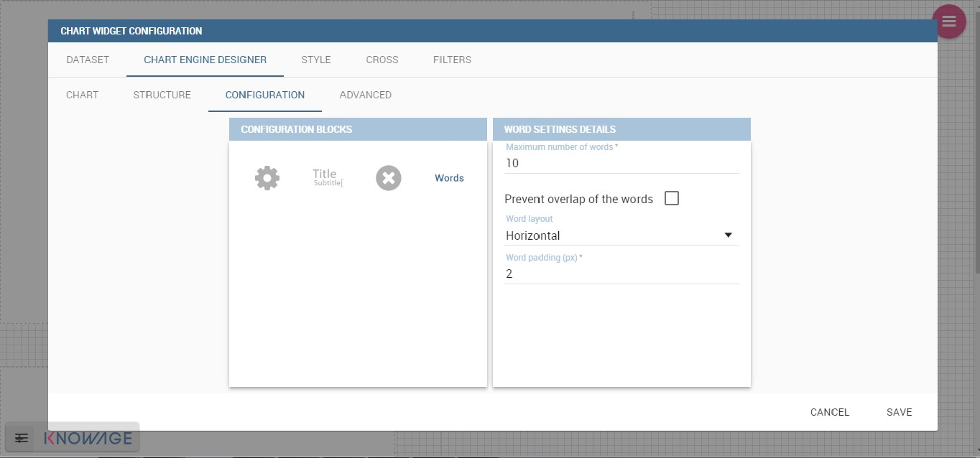Open the generic settings gear block

[x=267, y=178]
